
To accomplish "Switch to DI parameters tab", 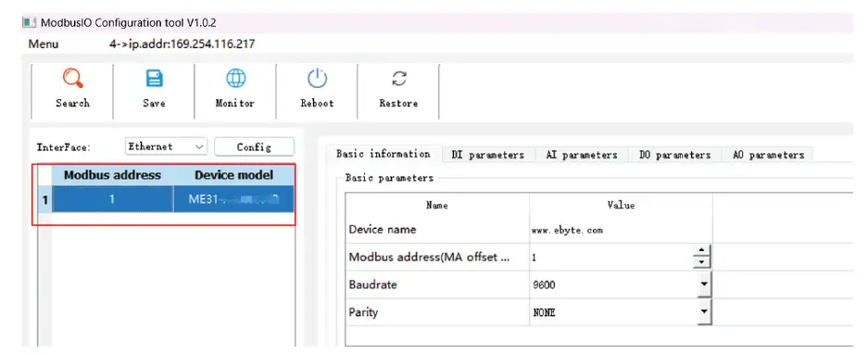I will click(487, 155).
